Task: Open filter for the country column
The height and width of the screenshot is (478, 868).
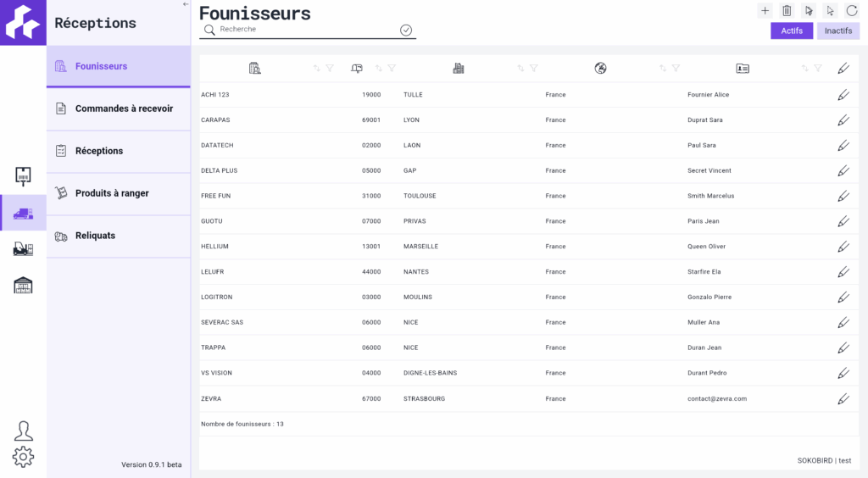Action: click(676, 68)
